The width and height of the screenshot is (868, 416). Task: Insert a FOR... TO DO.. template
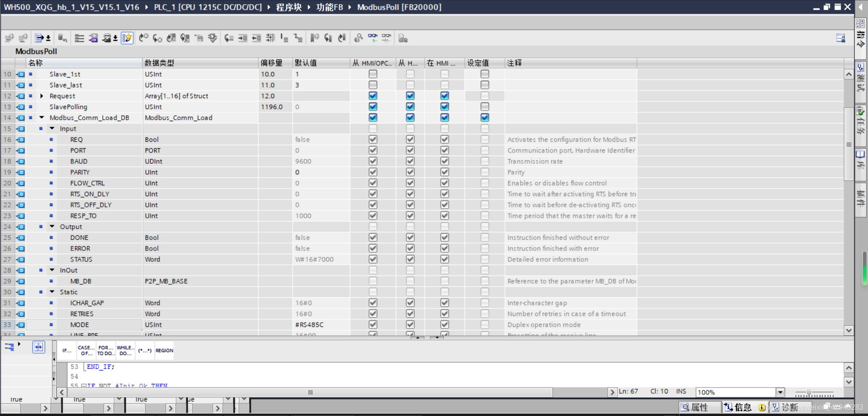pos(106,350)
